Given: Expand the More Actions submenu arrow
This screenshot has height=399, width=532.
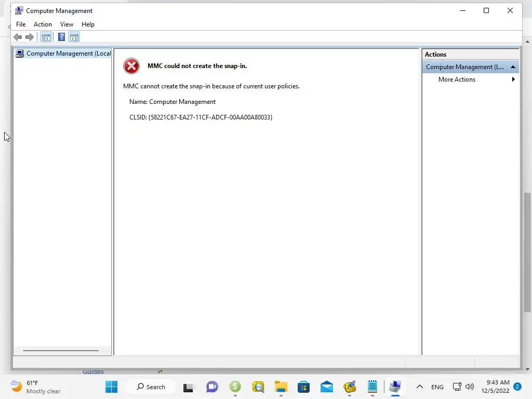Looking at the screenshot, I should tap(513, 79).
